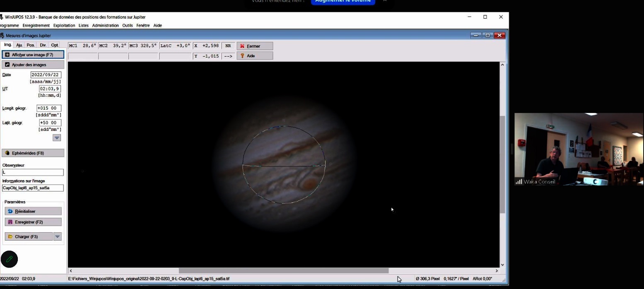Restore the Mesures d'images Jupiter subwindow
Screen dimensions: 644x289
487,36
